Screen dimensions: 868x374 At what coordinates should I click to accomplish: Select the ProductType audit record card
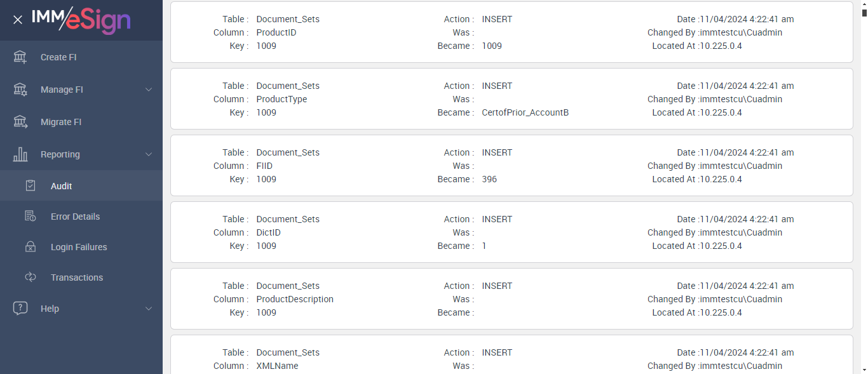pos(512,99)
